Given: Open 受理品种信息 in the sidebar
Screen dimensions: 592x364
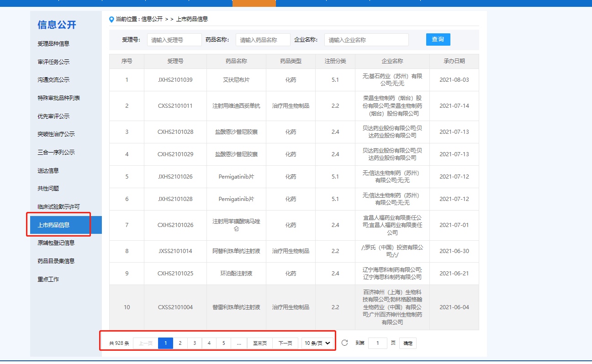Looking at the screenshot, I should (x=53, y=44).
